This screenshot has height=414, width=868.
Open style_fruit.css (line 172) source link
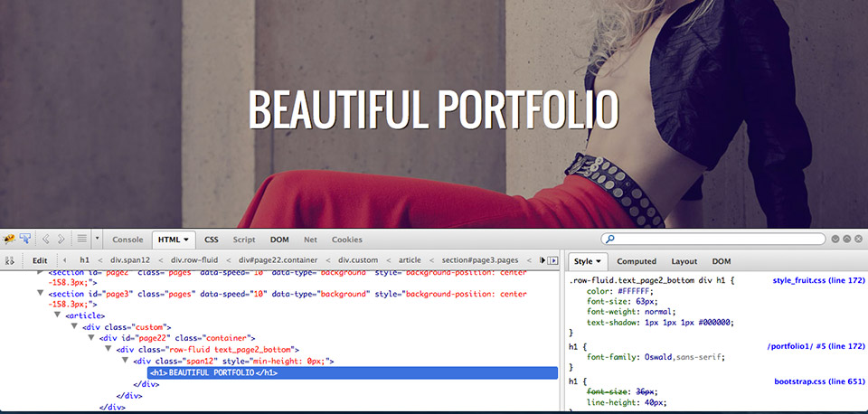(818, 281)
